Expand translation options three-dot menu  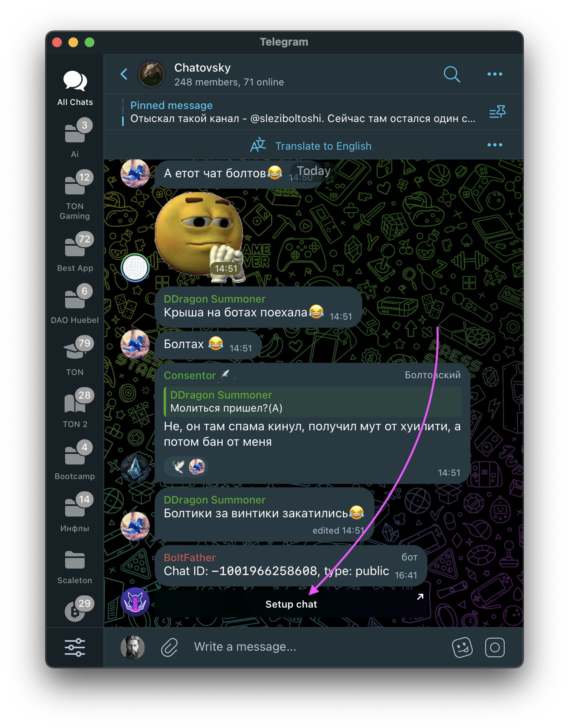[495, 145]
